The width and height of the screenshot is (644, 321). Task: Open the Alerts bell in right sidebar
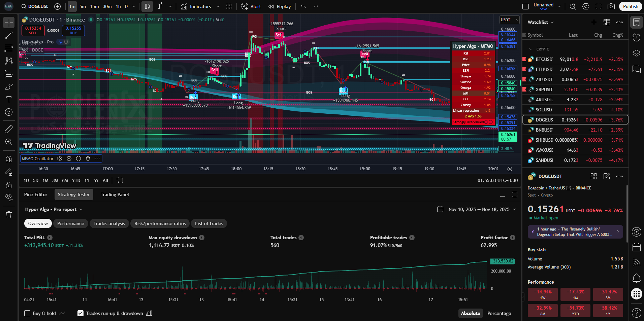[636, 278]
